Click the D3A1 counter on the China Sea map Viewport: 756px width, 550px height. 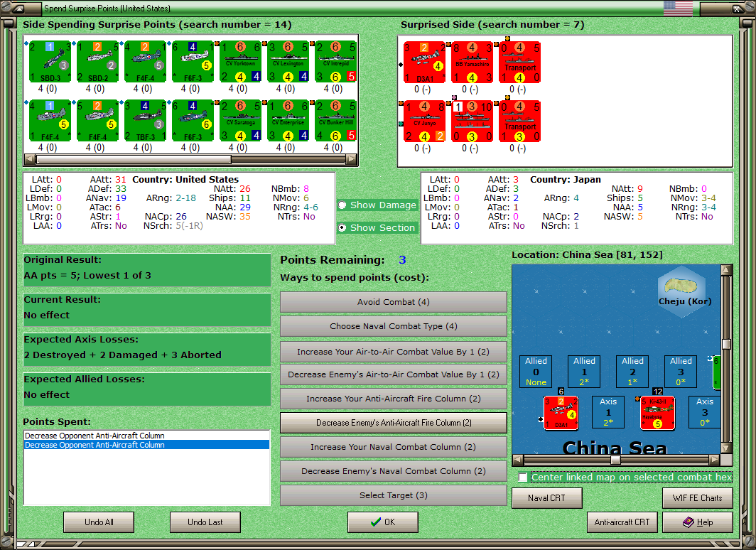(561, 413)
